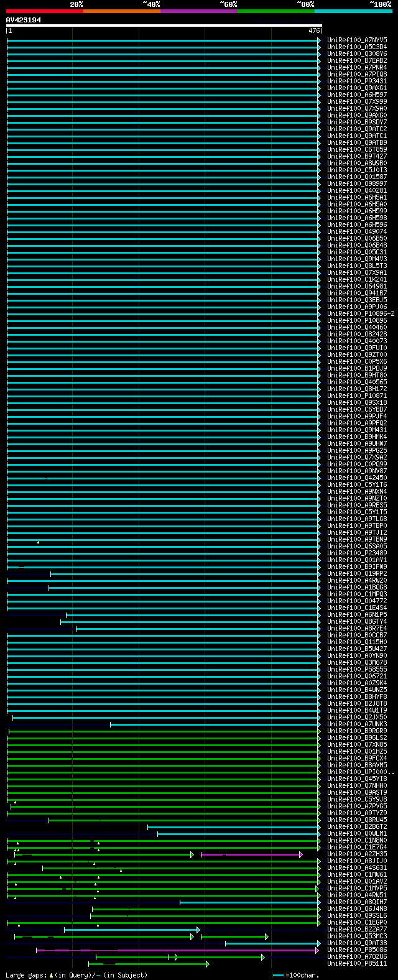Click the green ~80% identity legend bar
The width and height of the screenshot is (398, 980).
click(x=276, y=11)
